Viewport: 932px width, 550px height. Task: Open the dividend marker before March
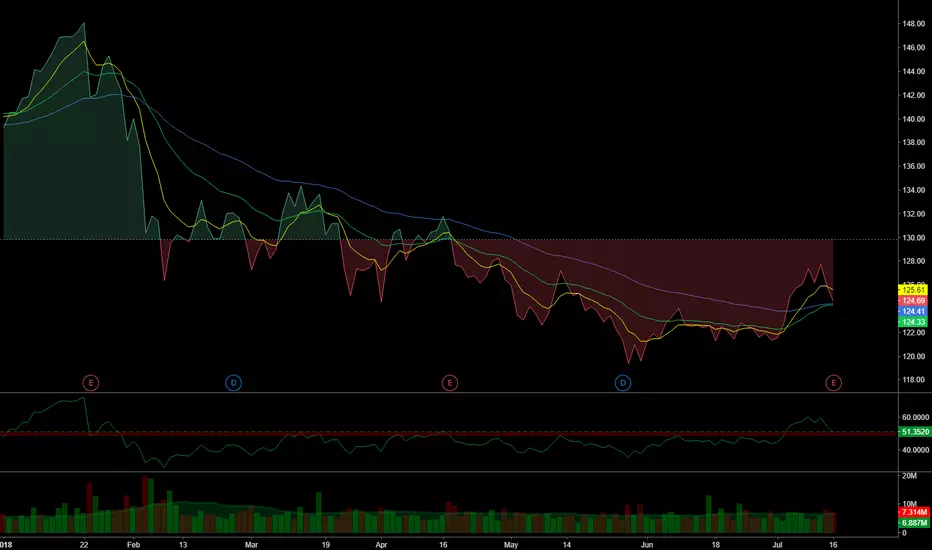[x=234, y=383]
